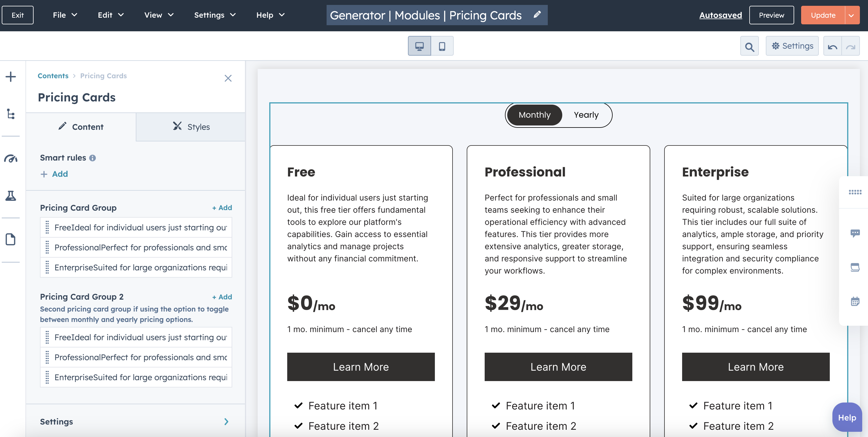Toggle pricing to Monthly
The width and height of the screenshot is (868, 437).
(x=534, y=115)
